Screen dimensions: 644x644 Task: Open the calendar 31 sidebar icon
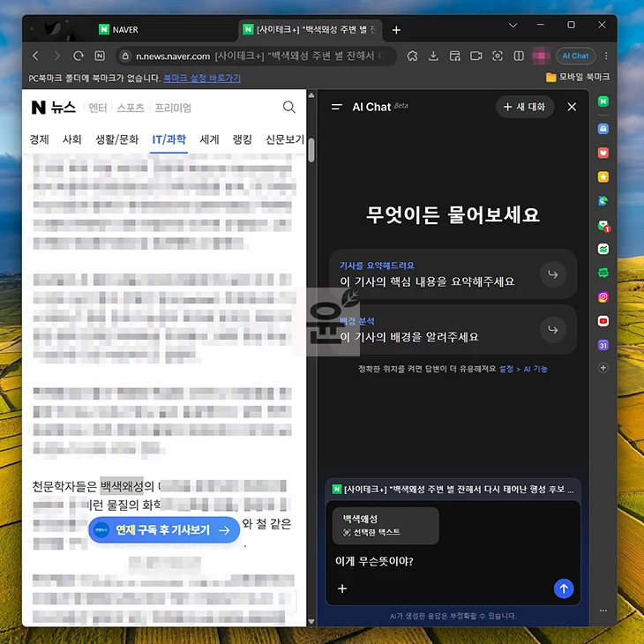[x=603, y=346]
